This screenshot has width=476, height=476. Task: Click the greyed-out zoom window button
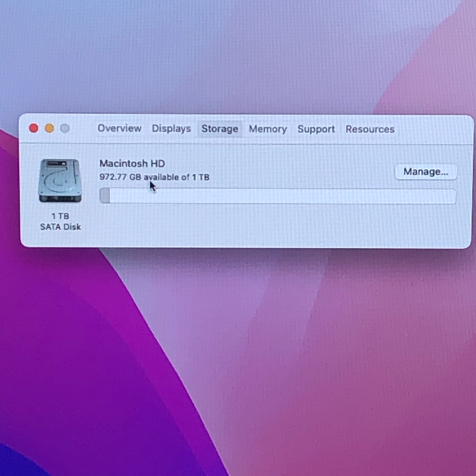coord(65,128)
